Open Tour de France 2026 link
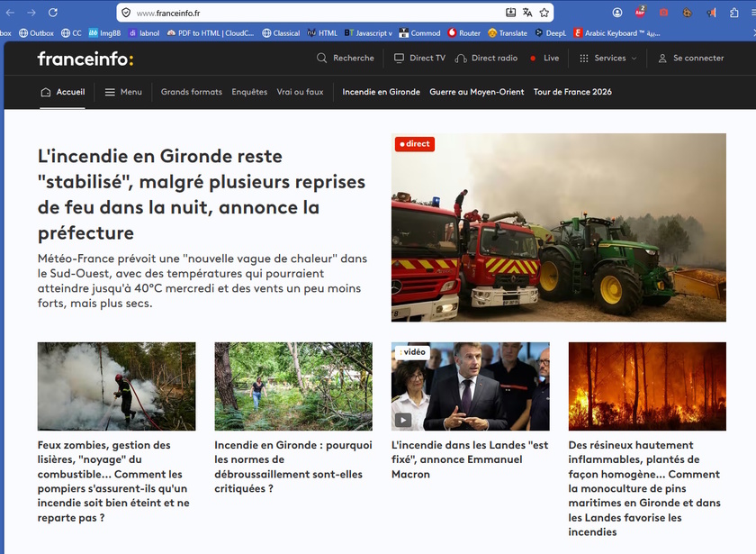The image size is (756, 554). click(x=572, y=92)
